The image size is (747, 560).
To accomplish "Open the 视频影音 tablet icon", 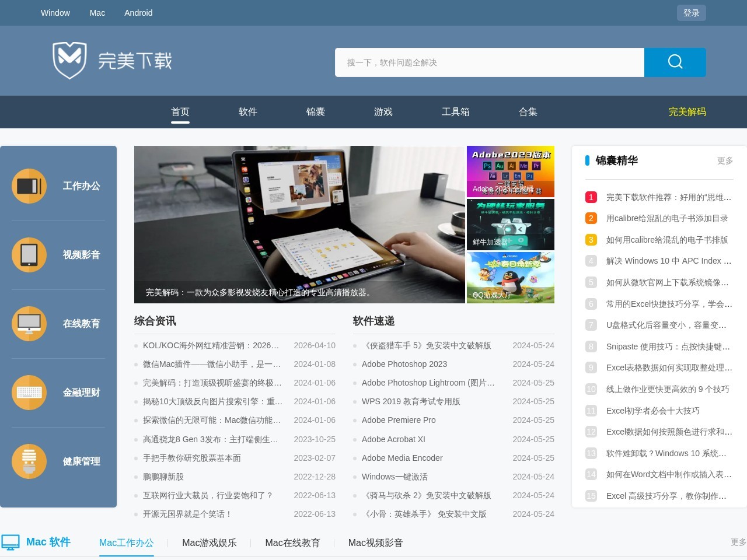I will click(x=29, y=255).
